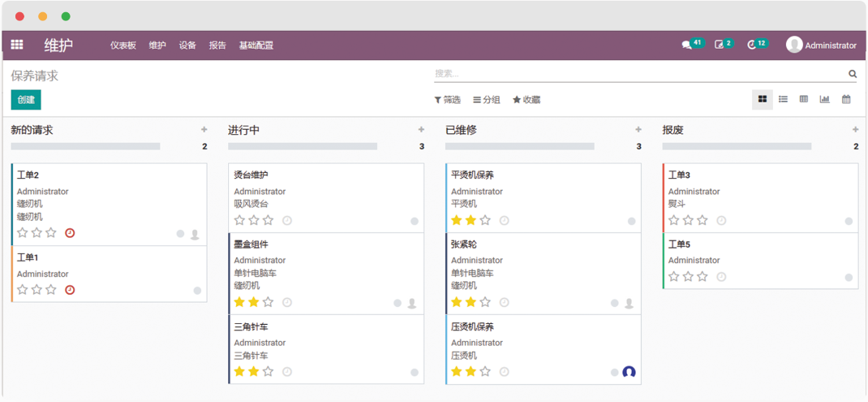
Task: Expand the 收藏 favorites dropdown
Action: pyautogui.click(x=526, y=100)
